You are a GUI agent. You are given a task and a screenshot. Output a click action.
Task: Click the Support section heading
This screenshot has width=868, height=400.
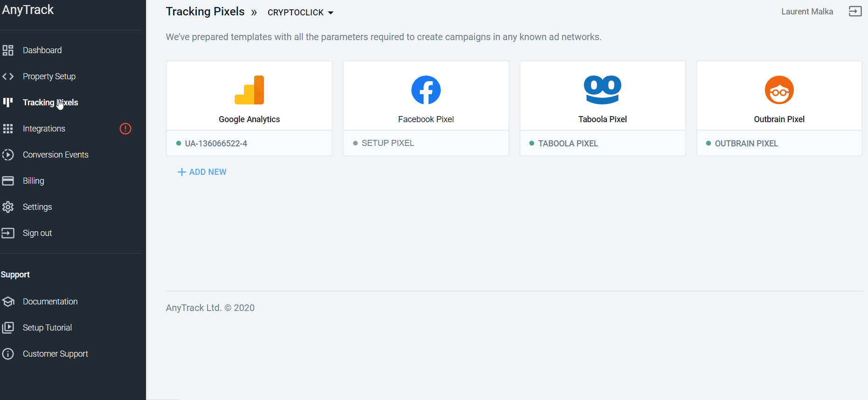coord(15,275)
